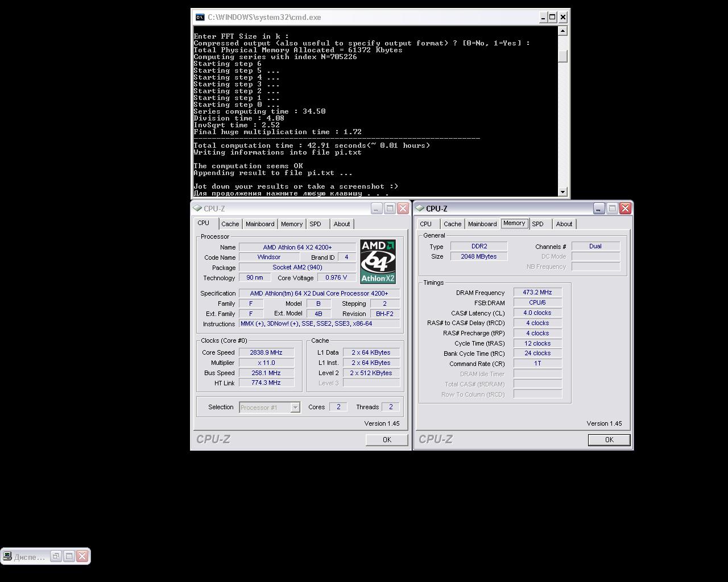Maximize the cmd.exe window
This screenshot has width=728, height=582.
pyautogui.click(x=552, y=17)
